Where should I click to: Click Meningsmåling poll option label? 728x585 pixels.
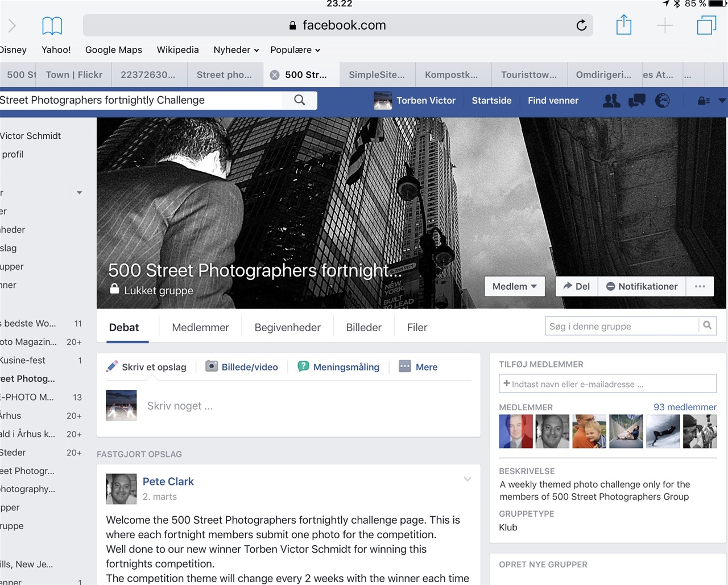(346, 367)
